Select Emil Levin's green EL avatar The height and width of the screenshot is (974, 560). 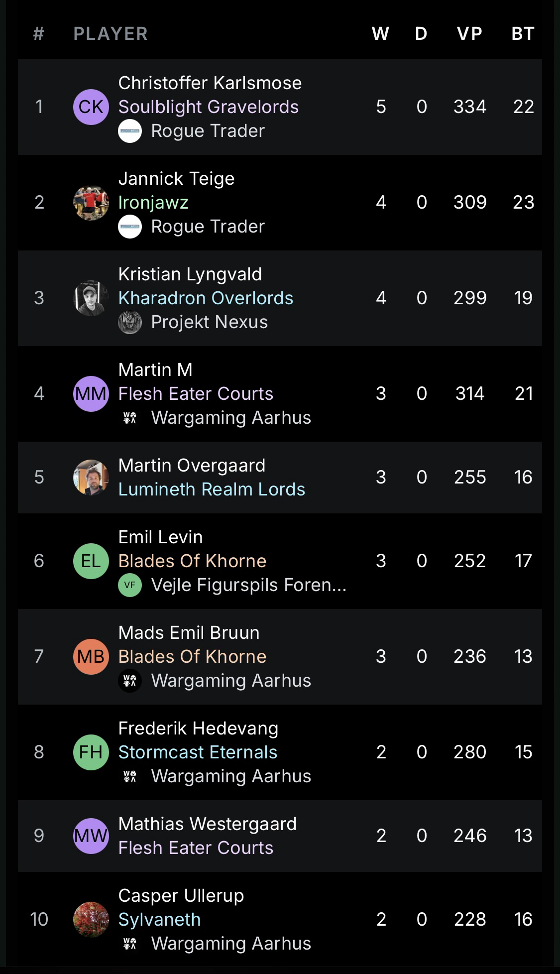pyautogui.click(x=91, y=561)
